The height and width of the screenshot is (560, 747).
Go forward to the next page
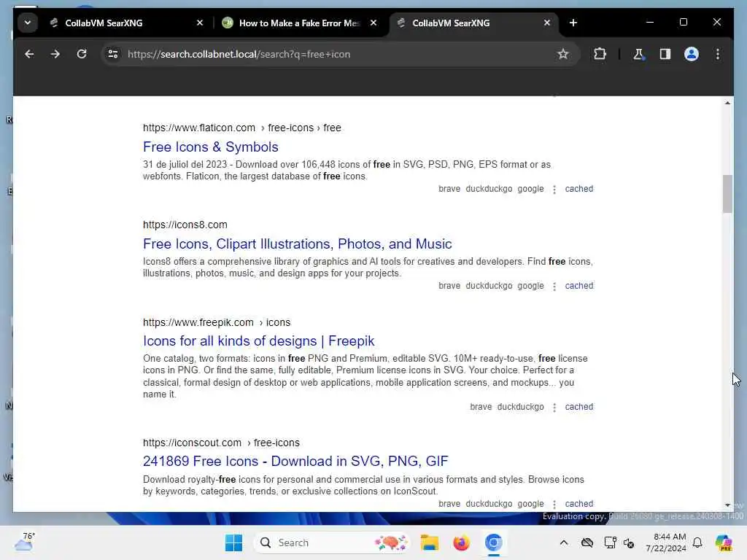pyautogui.click(x=55, y=54)
